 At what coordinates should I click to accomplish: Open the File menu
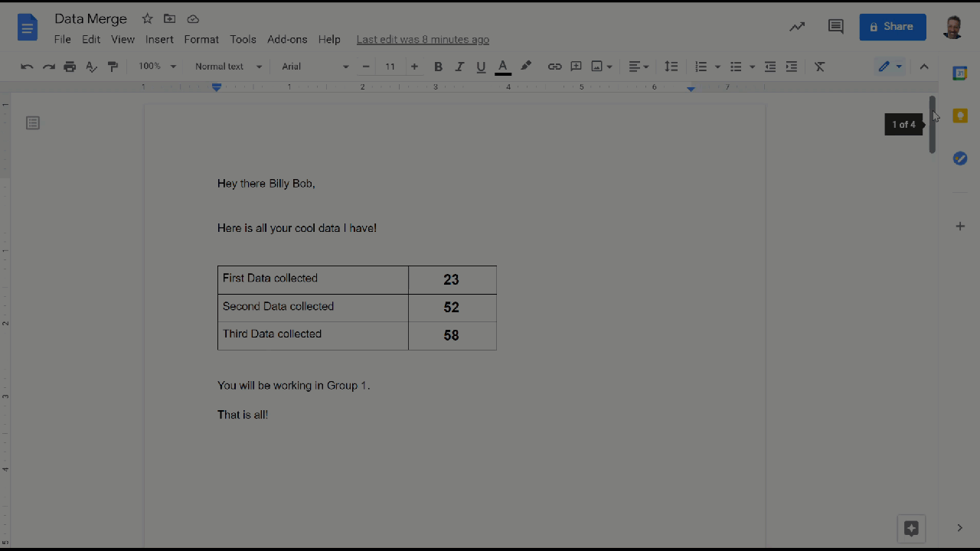pos(62,39)
